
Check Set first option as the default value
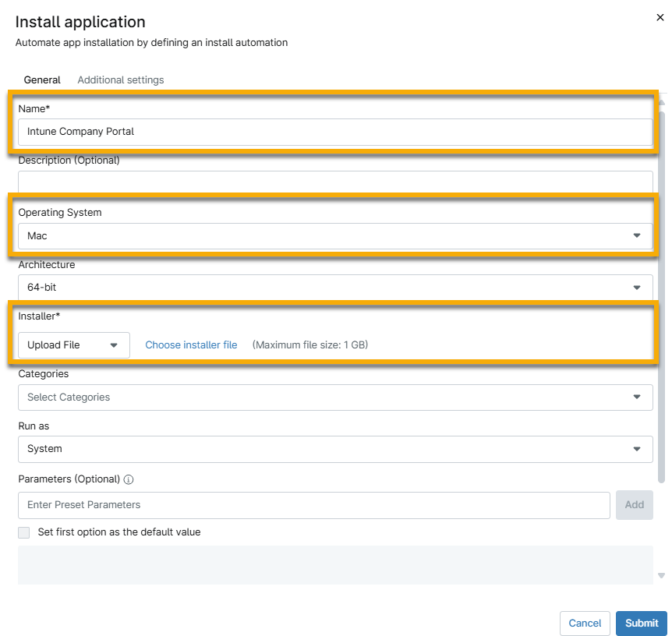(23, 532)
